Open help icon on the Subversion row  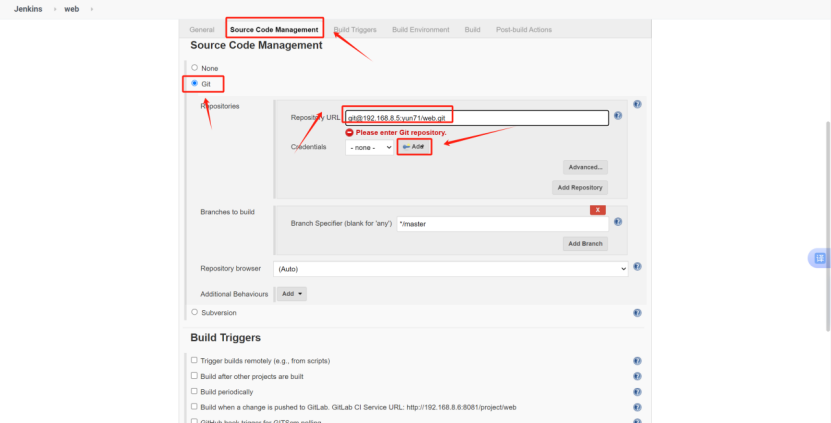(x=637, y=313)
